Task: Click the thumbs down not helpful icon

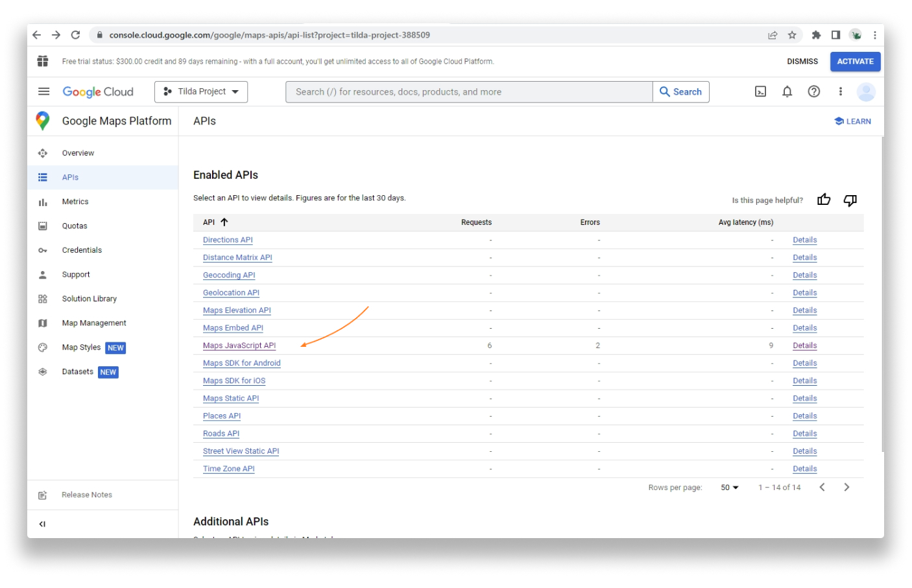Action: 850,200
